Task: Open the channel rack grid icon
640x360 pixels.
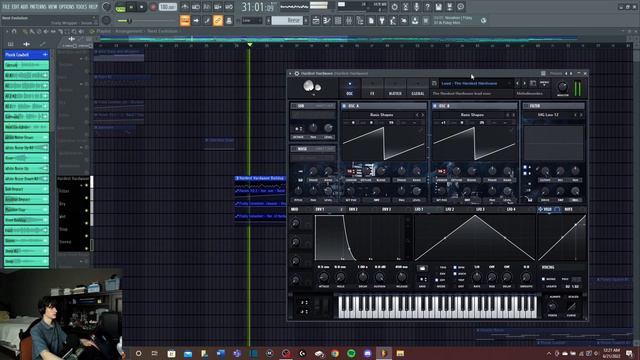Action: click(338, 20)
